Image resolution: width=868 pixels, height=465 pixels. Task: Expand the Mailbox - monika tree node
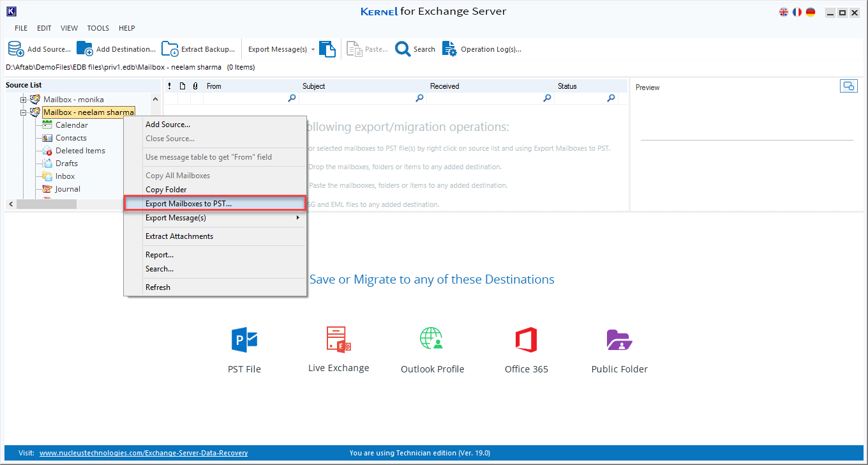24,100
